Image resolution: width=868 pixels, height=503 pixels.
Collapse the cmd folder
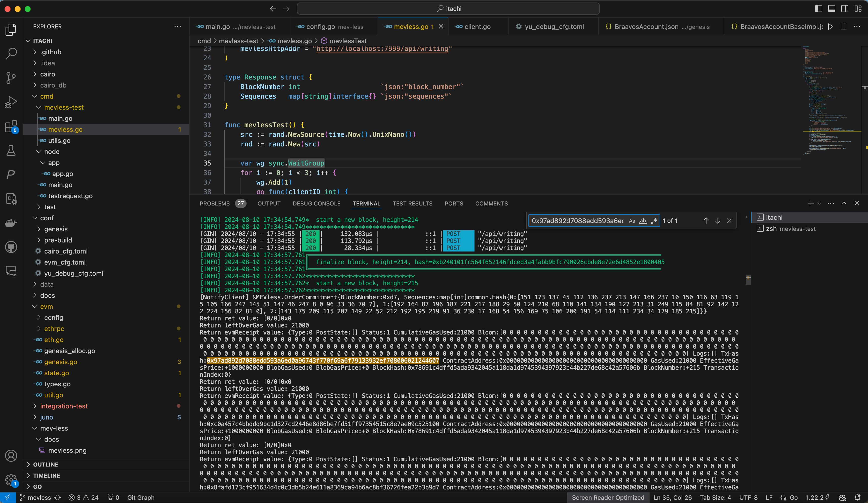(106, 96)
